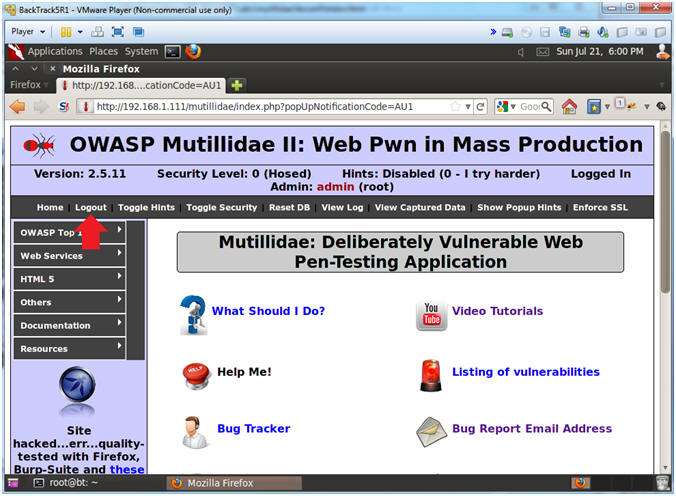Screen dimensions: 676x496
Task: Open the URL history dropdown arrow
Action: [x=468, y=107]
